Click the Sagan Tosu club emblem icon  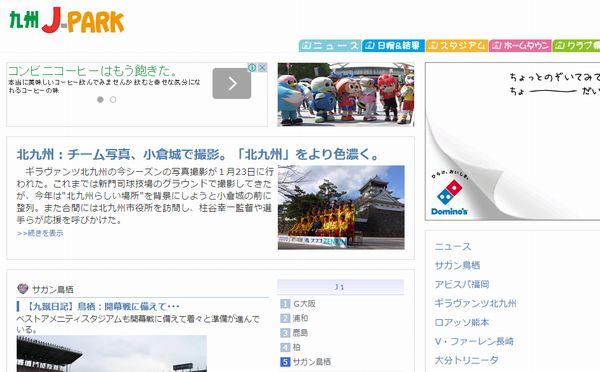23,289
